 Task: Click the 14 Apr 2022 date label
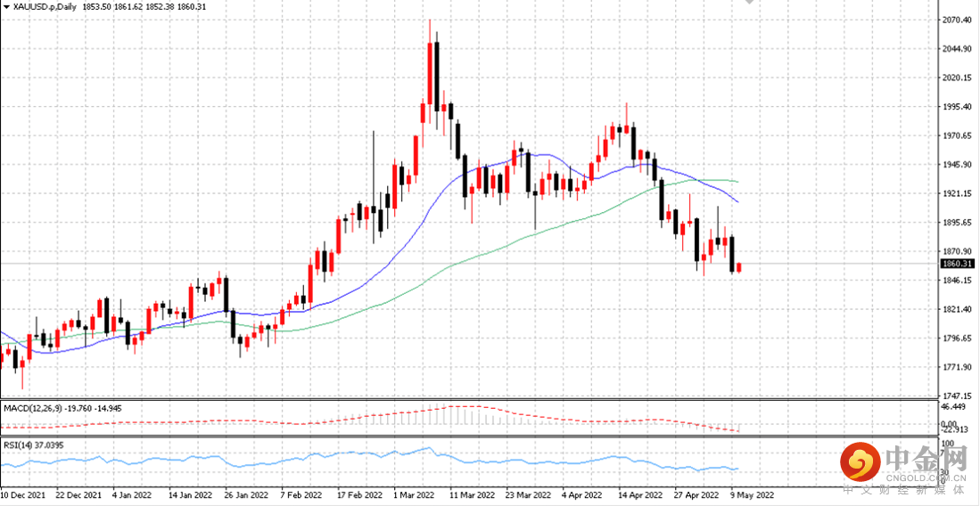(x=638, y=494)
